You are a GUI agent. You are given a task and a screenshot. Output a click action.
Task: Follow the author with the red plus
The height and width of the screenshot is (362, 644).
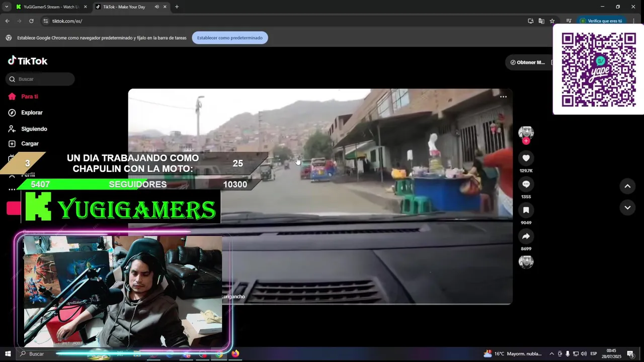coord(526,141)
